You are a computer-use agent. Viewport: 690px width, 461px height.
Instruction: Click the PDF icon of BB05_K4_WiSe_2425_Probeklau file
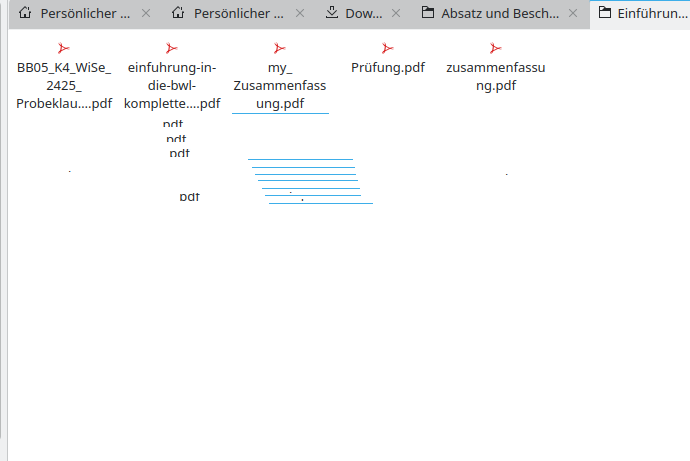point(64,49)
